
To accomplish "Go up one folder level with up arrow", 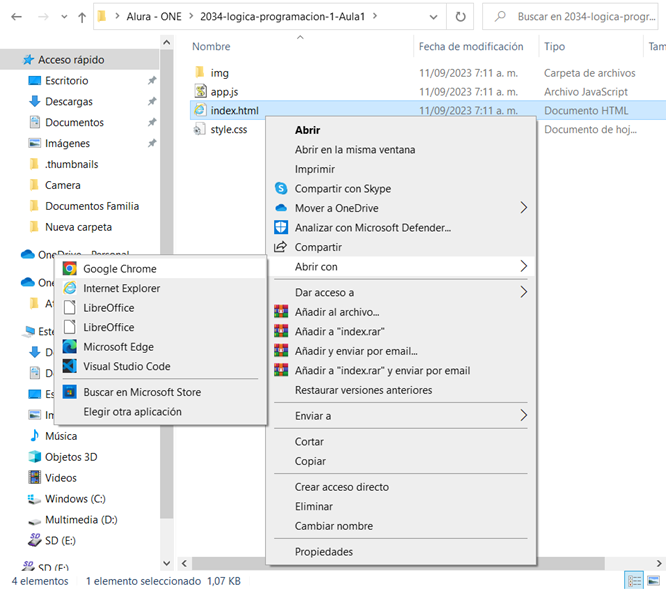I will [x=81, y=17].
